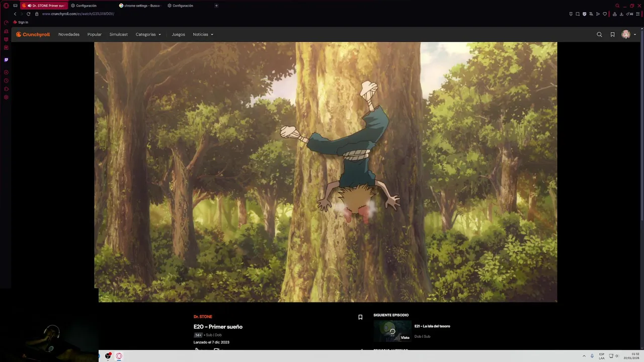Pin the page with pinboard icon
The width and height of the screenshot is (644, 362).
pyautogui.click(x=571, y=14)
